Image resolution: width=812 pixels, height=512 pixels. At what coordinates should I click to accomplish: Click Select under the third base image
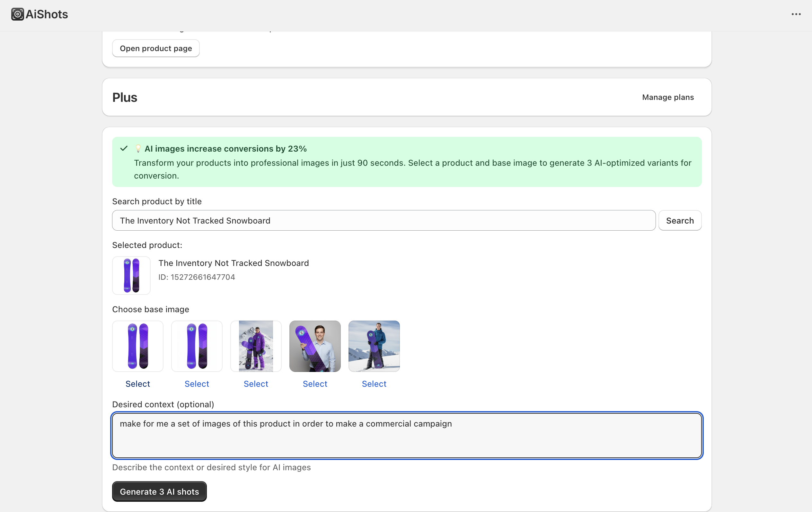click(256, 384)
